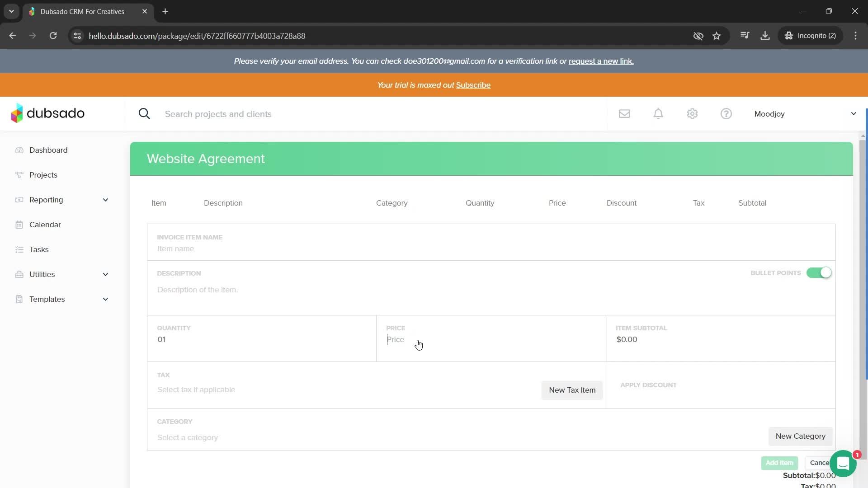Open the Intercom chat bubble

(843, 464)
